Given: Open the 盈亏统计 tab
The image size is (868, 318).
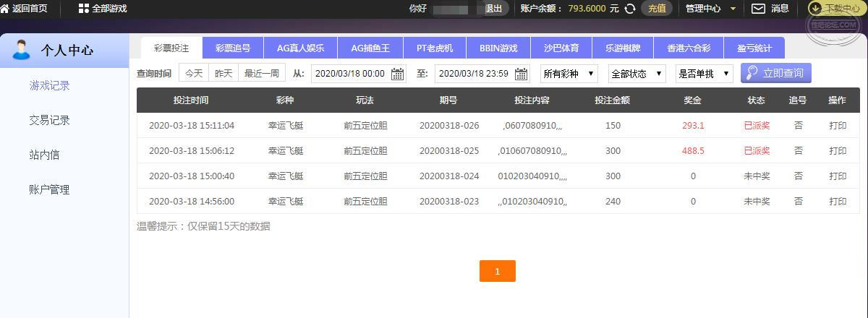Looking at the screenshot, I should click(754, 48).
